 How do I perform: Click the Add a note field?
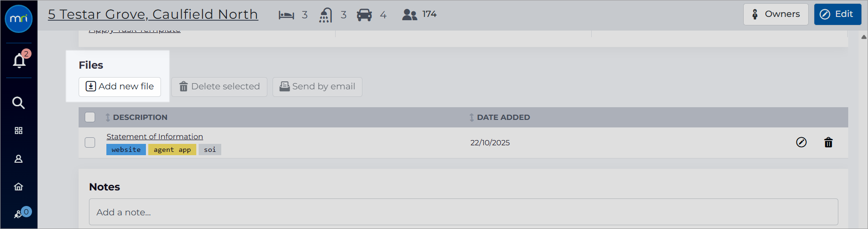click(x=464, y=212)
